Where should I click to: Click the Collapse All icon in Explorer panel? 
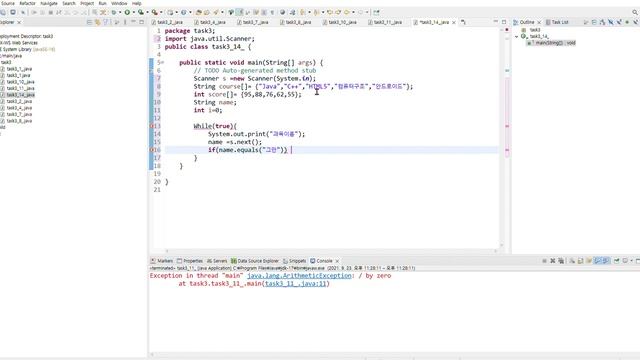point(89,22)
